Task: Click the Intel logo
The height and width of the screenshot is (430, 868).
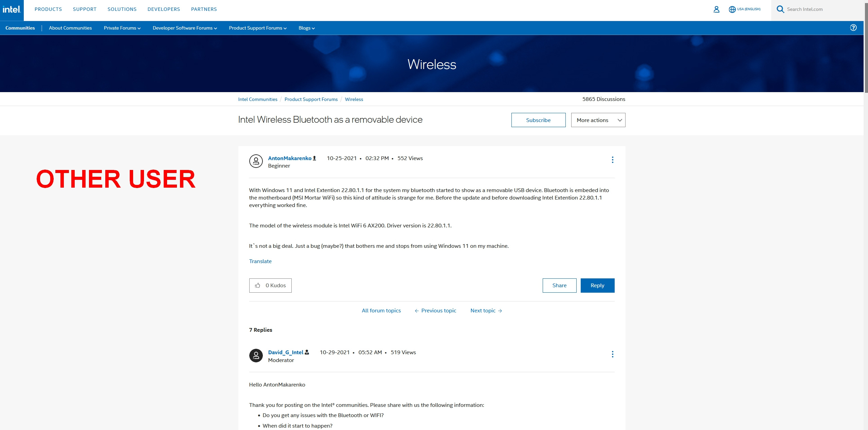Action: (x=12, y=10)
